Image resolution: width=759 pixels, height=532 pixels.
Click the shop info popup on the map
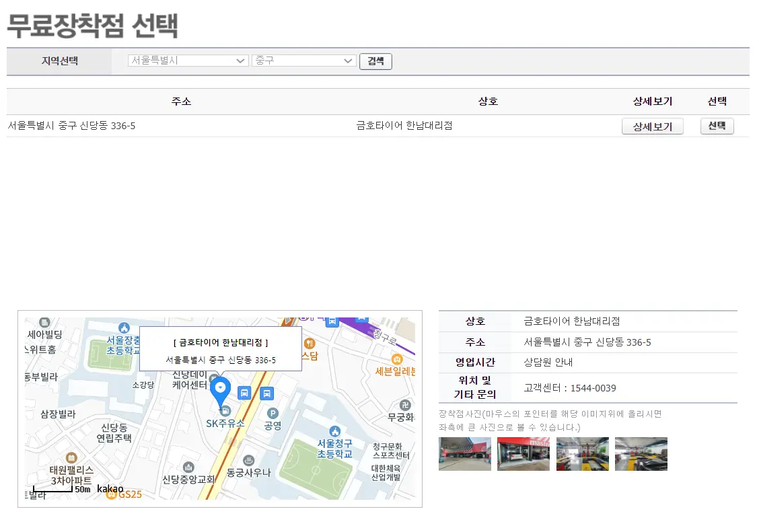click(x=220, y=348)
